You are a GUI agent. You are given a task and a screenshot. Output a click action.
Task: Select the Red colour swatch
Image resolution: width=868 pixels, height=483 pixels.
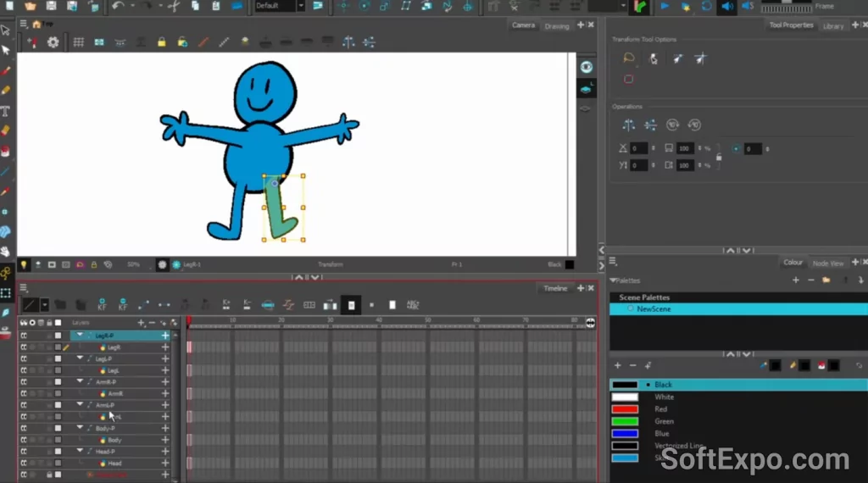tap(625, 409)
